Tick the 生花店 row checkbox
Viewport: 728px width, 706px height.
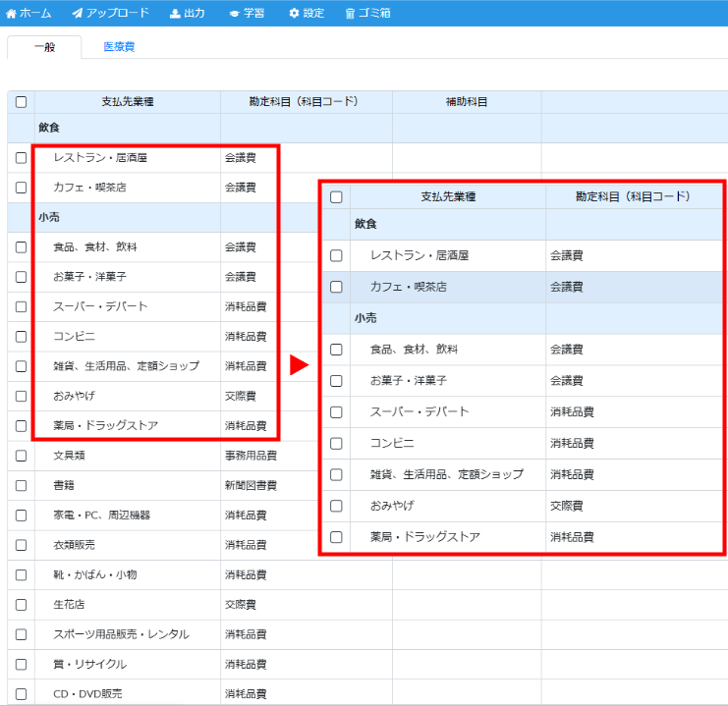pyautogui.click(x=21, y=605)
